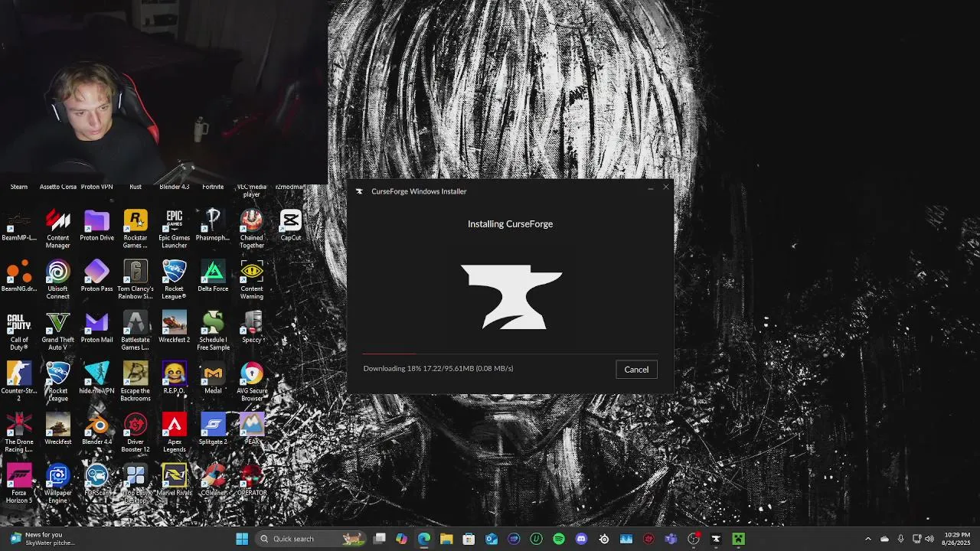Select Counter-Strike 2 desktop icon
The height and width of the screenshot is (551, 980).
(x=19, y=383)
